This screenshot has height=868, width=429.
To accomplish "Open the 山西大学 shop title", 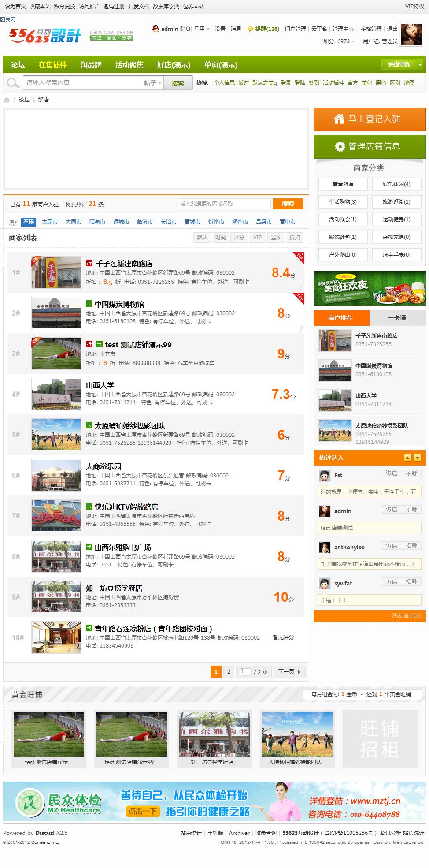I will [100, 385].
